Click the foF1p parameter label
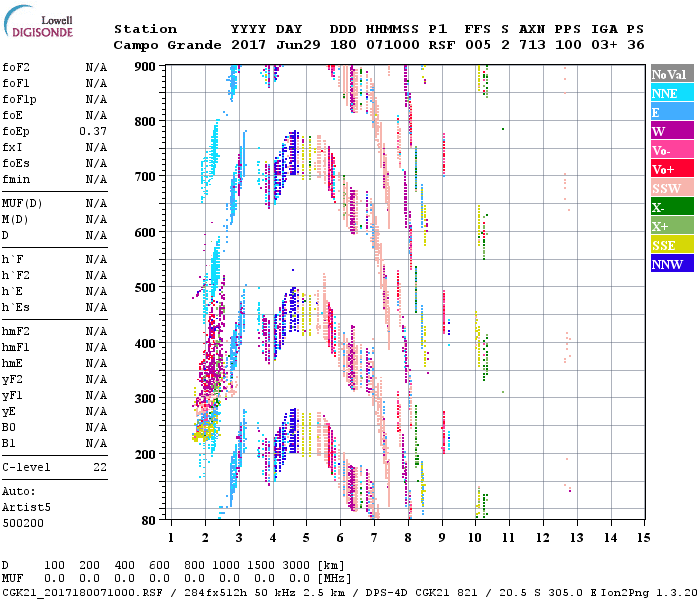The width and height of the screenshot is (700, 600). point(19,100)
